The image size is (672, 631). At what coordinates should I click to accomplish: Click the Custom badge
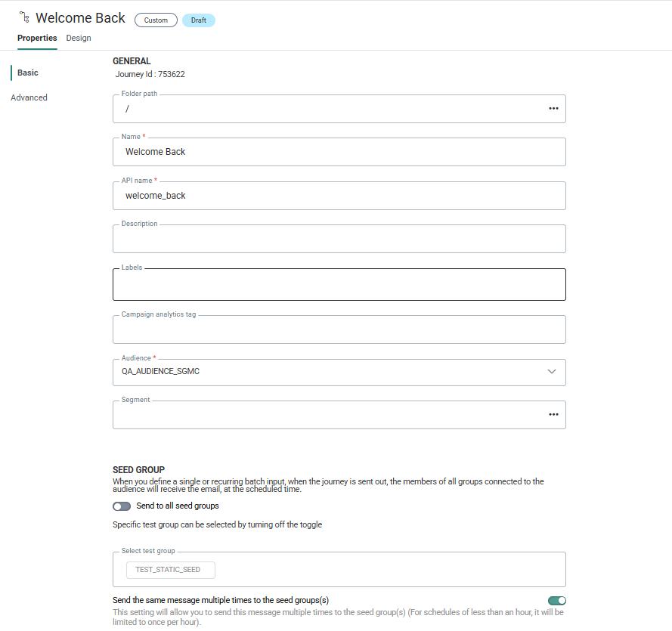tap(156, 20)
